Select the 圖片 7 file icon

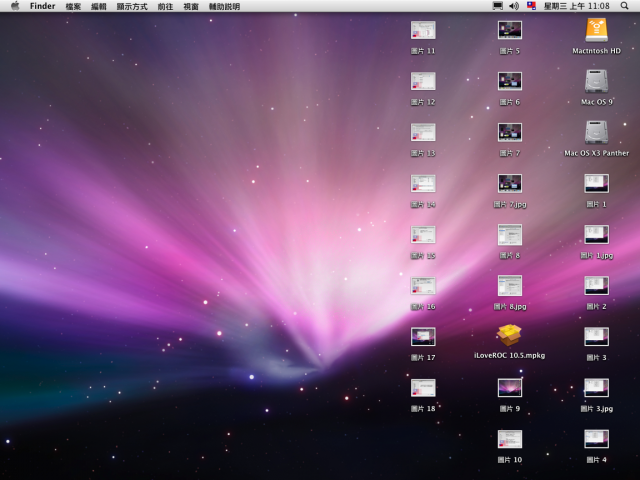pyautogui.click(x=510, y=132)
